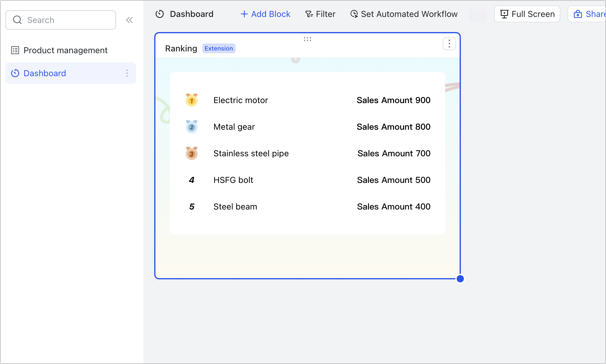Click the clock icon beside Dashboard in sidebar

(x=15, y=73)
